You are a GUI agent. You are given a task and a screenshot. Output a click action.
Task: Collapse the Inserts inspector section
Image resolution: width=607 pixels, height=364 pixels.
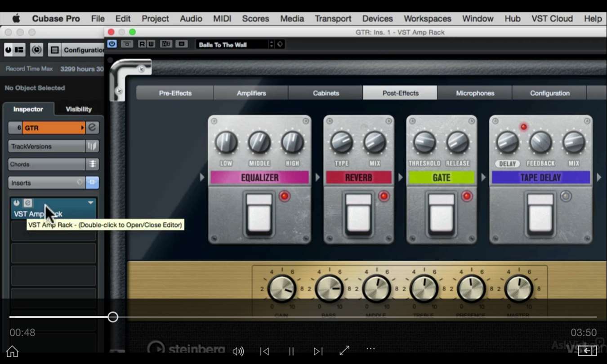coord(47,182)
